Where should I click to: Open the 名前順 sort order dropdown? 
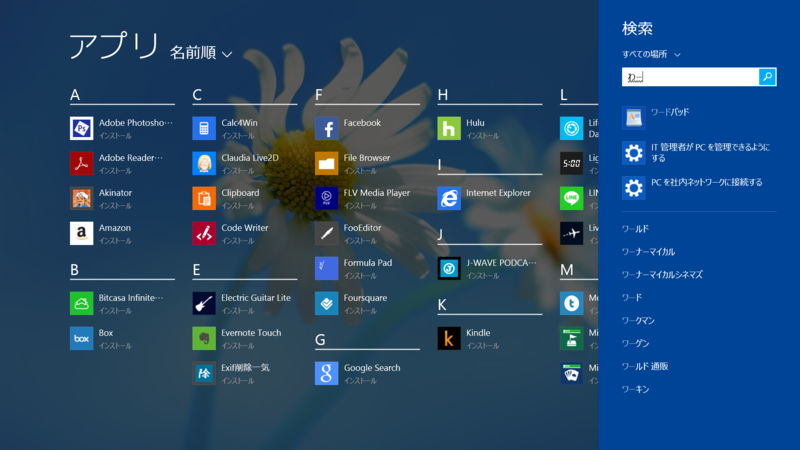coord(201,53)
